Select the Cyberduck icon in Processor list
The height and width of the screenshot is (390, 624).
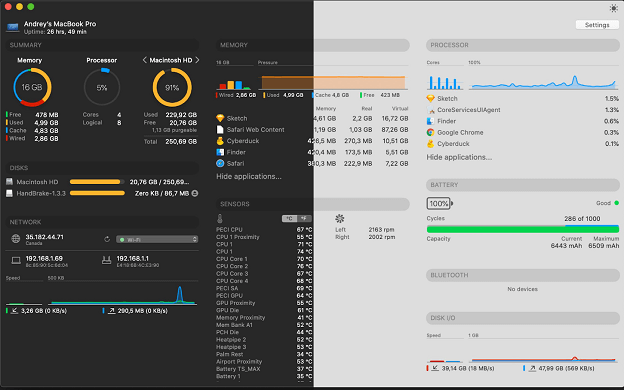[x=430, y=144]
